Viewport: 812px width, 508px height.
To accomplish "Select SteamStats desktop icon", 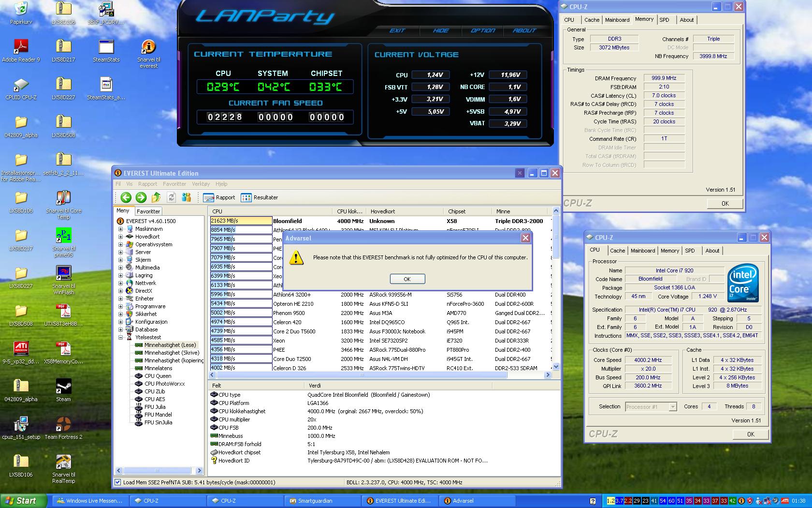I will pos(106,51).
